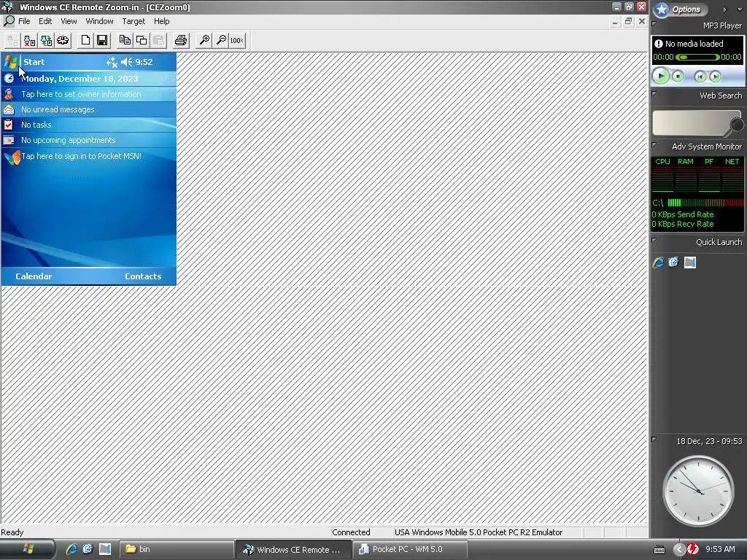The image size is (747, 560).
Task: Click the Copy toolbar icon
Action: (x=125, y=41)
